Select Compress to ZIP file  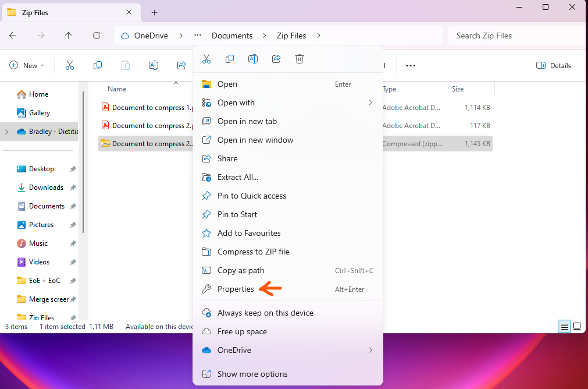tap(253, 252)
